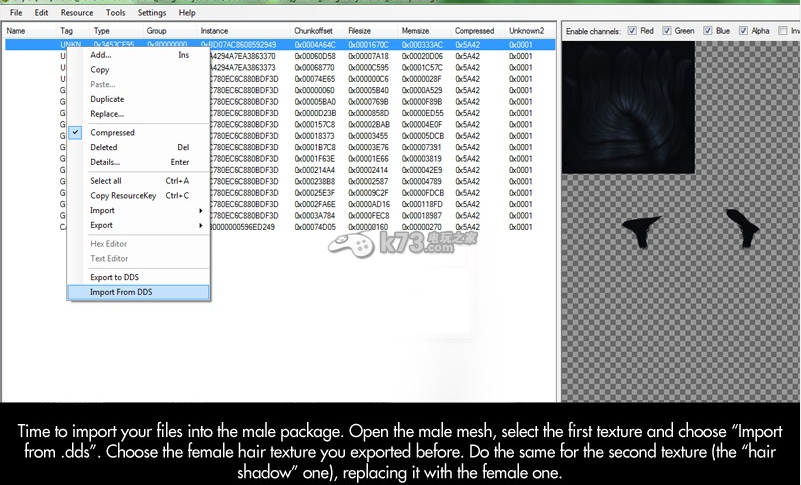The image size is (801, 485).
Task: Toggle the Alpha channel checkbox
Action: [x=741, y=32]
